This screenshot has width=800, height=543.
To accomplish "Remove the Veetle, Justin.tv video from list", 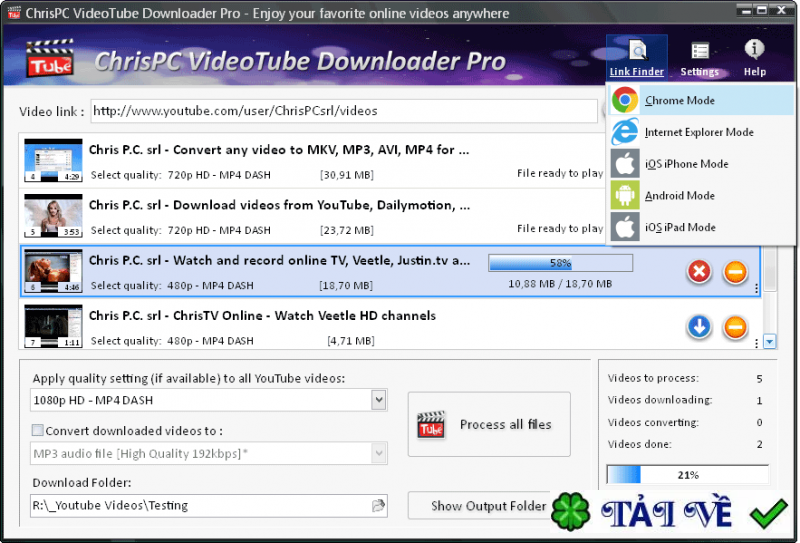I will pyautogui.click(x=735, y=272).
